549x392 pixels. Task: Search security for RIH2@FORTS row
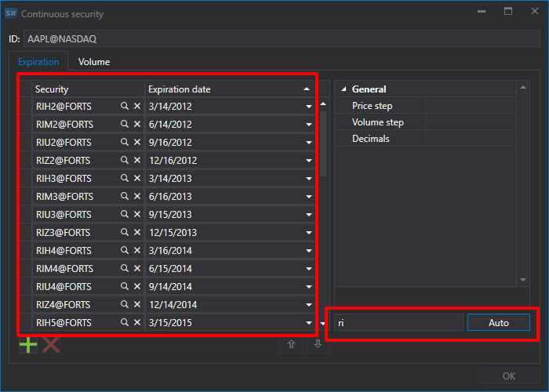pos(124,106)
